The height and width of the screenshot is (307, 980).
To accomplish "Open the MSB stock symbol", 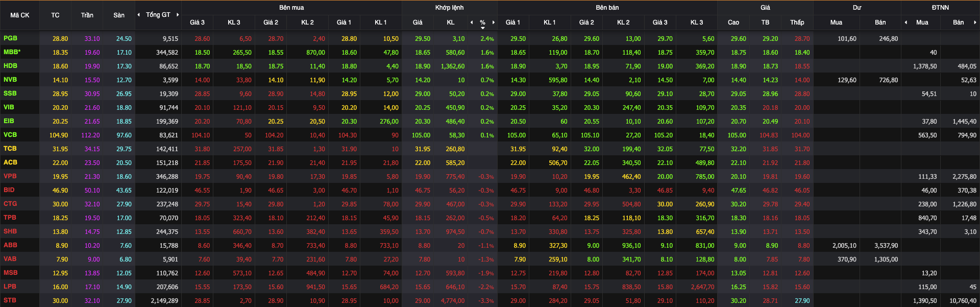I will point(11,273).
